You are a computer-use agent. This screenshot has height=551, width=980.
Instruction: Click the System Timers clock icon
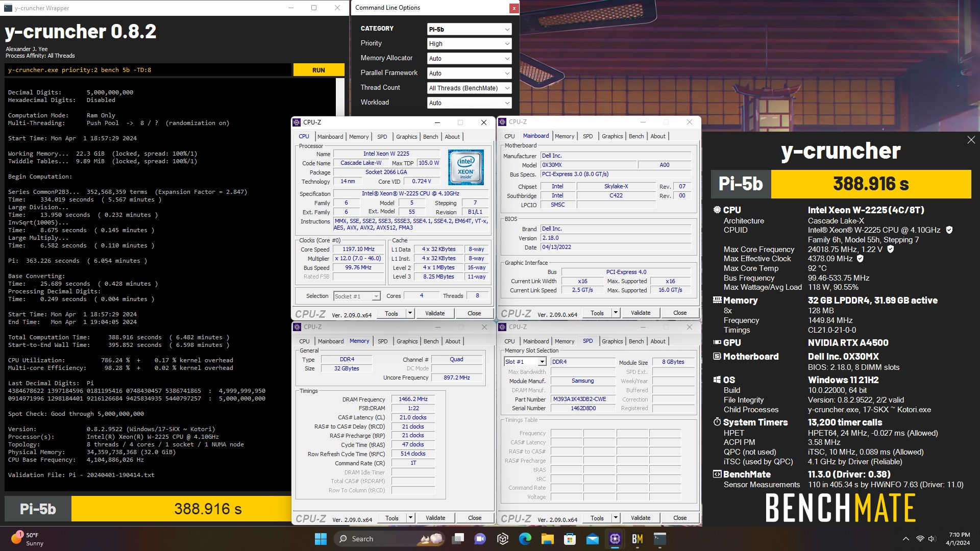point(717,422)
